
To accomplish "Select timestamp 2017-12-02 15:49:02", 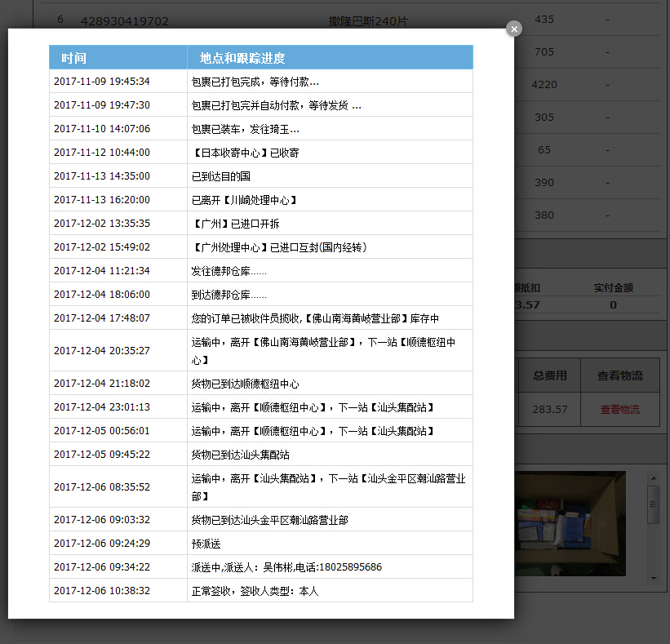I will point(102,246).
